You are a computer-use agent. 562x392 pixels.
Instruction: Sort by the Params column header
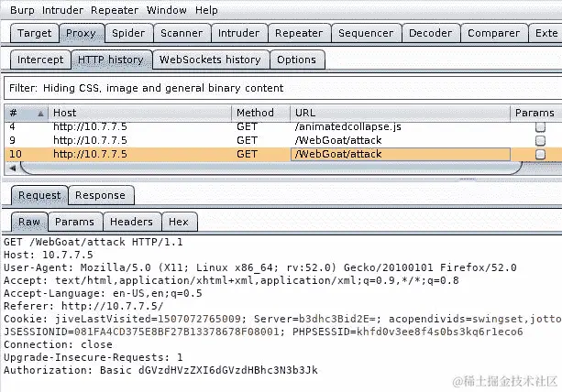click(535, 114)
